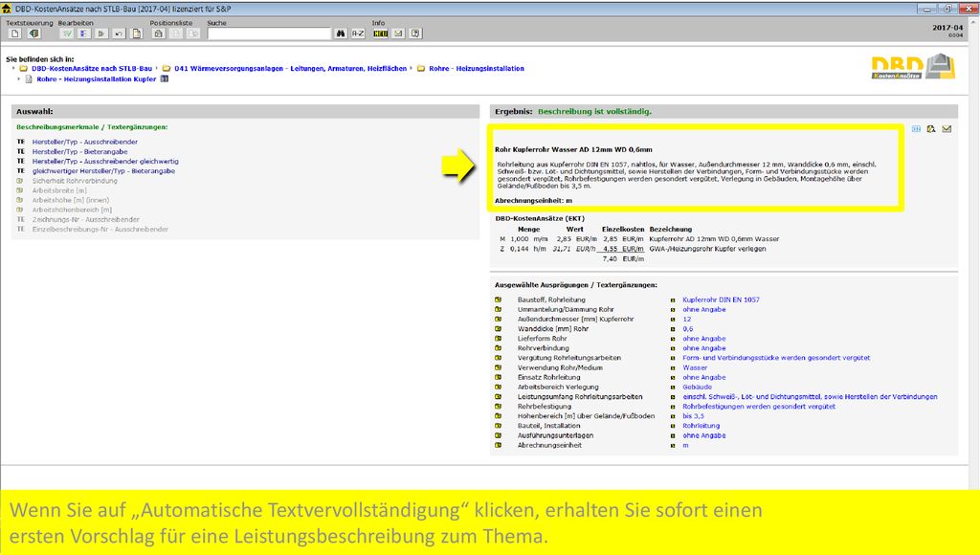
Task: Click the greyed Arbeitshöhe [m] (innen) entry
Action: click(x=71, y=200)
